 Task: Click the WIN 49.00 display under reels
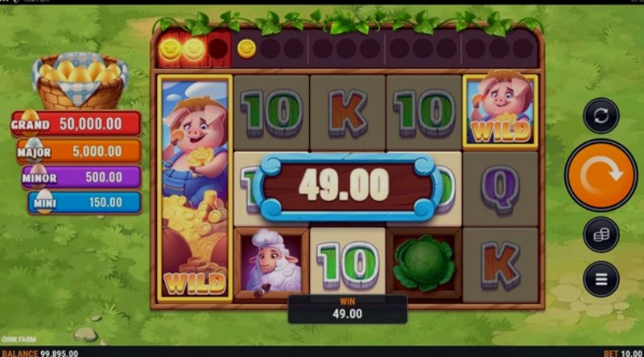point(348,310)
